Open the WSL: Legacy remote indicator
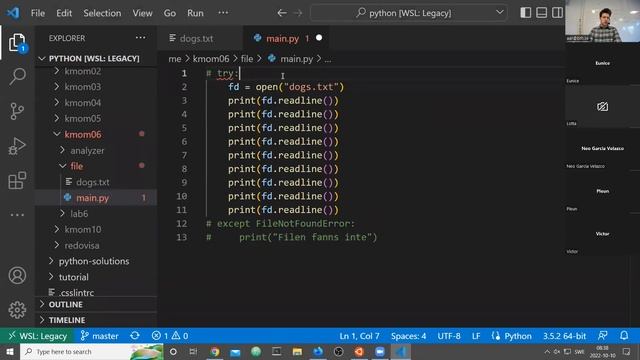This screenshot has width=640, height=360. (37, 336)
